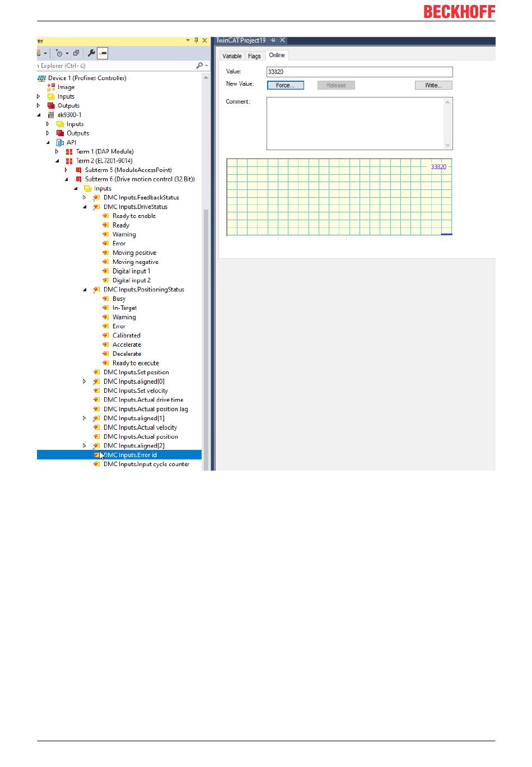Click the API node icon

(60, 142)
